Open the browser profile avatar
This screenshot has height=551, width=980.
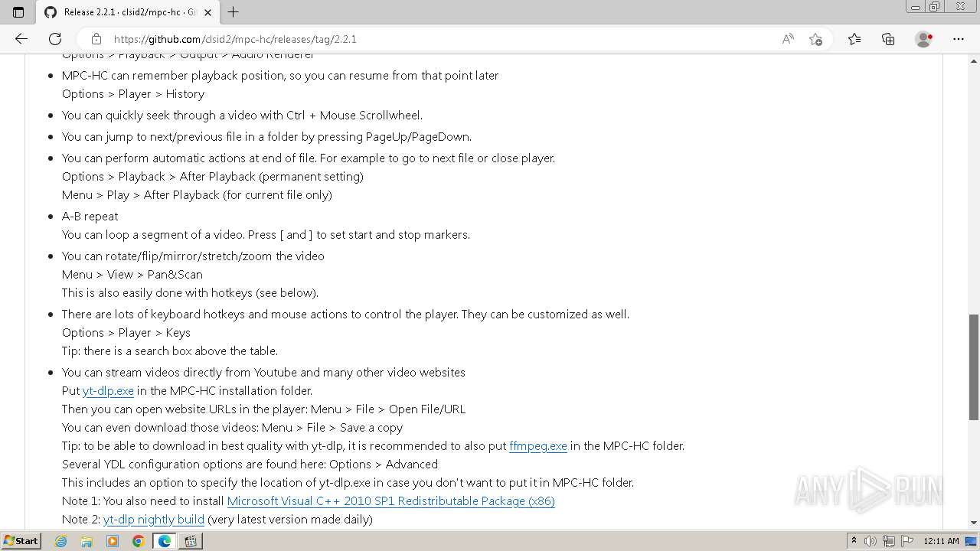coord(923,39)
